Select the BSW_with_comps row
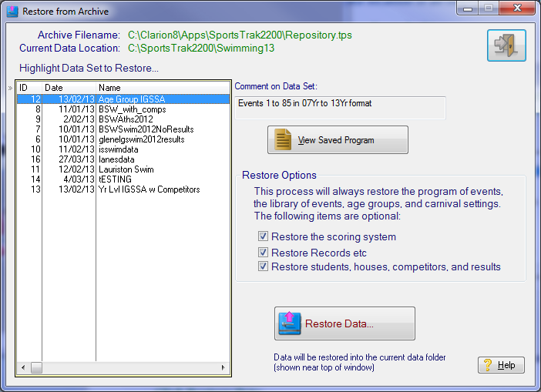Screen dimensions: 541x392 [123, 109]
